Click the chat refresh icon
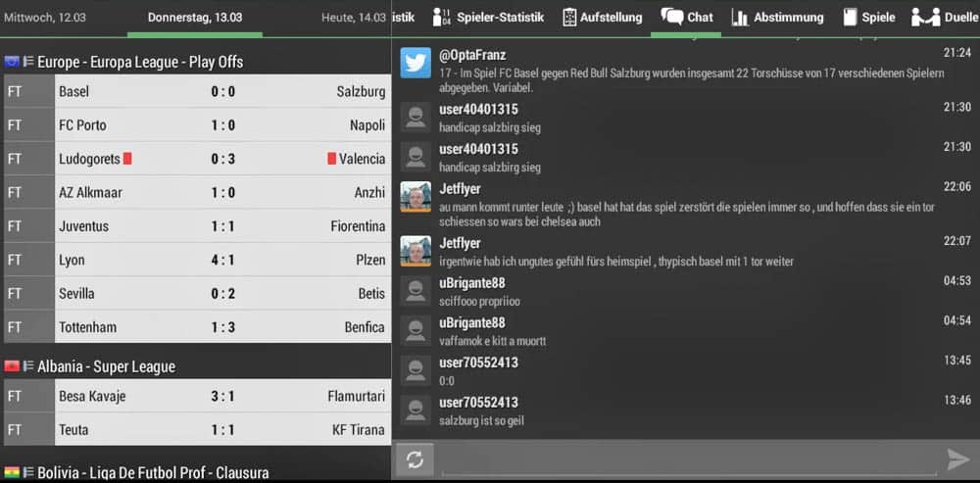This screenshot has width=980, height=483. [415, 459]
